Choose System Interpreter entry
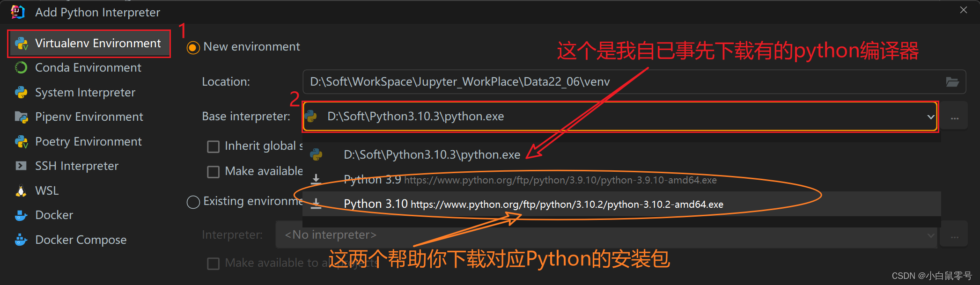This screenshot has height=285, width=980. (85, 93)
